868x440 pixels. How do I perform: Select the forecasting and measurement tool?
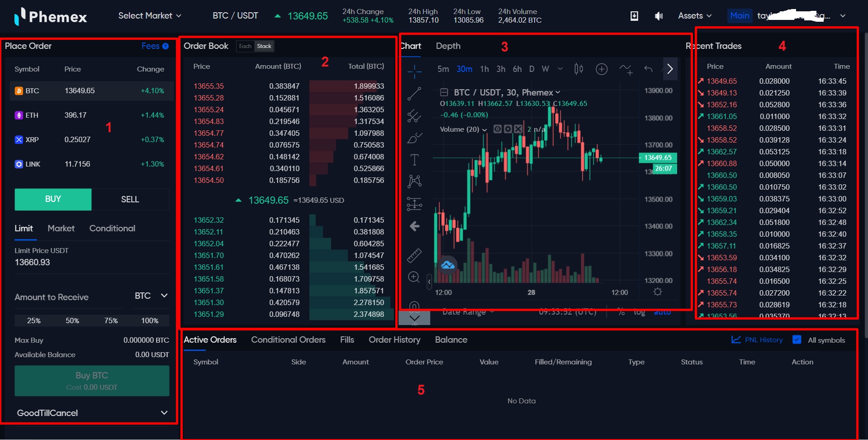414,204
